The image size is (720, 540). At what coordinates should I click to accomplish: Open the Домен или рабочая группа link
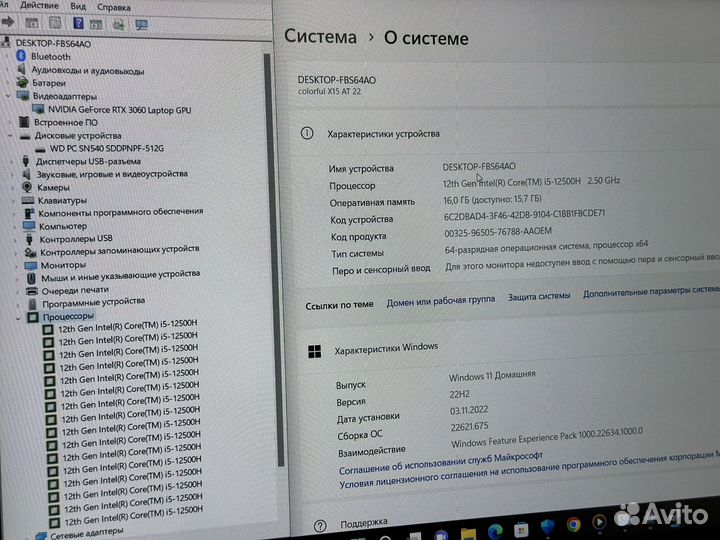click(441, 301)
